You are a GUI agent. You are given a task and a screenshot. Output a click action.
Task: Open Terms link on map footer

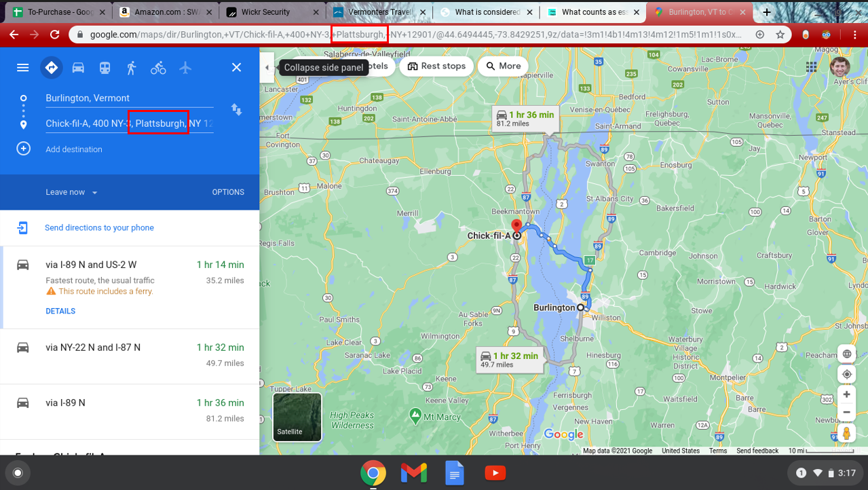tap(718, 451)
